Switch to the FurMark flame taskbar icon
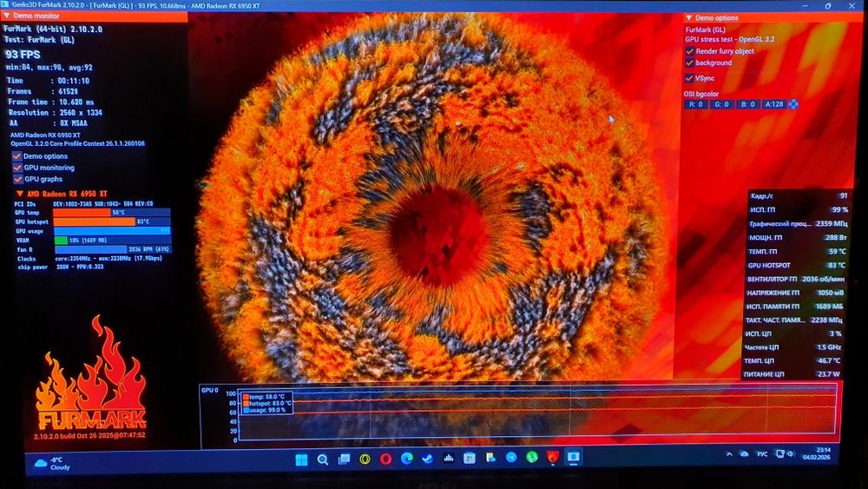Image resolution: width=868 pixels, height=489 pixels. tap(552, 457)
